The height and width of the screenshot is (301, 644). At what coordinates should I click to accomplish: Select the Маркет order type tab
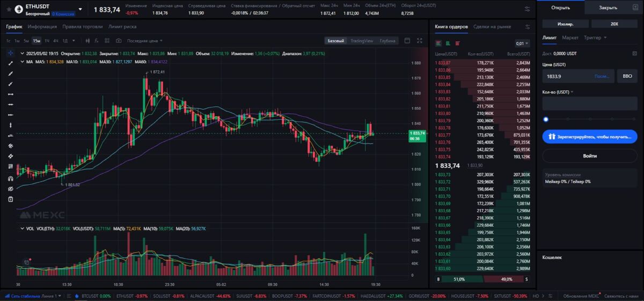pos(570,38)
